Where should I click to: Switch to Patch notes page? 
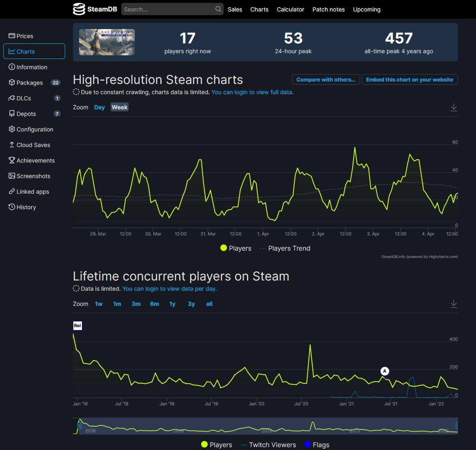click(328, 9)
